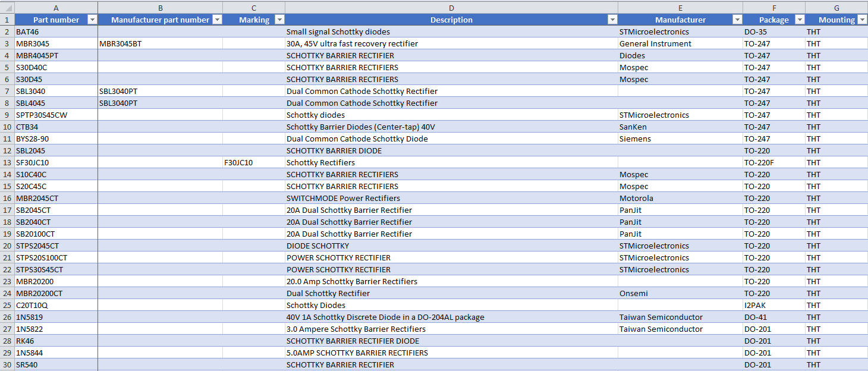Open the Manufacturer part number filter dropdown
Screen dimensions: 868x371
click(217, 20)
